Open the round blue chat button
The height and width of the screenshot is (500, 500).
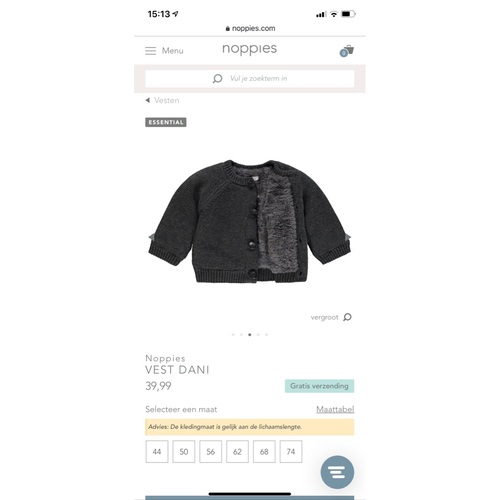coord(337,472)
